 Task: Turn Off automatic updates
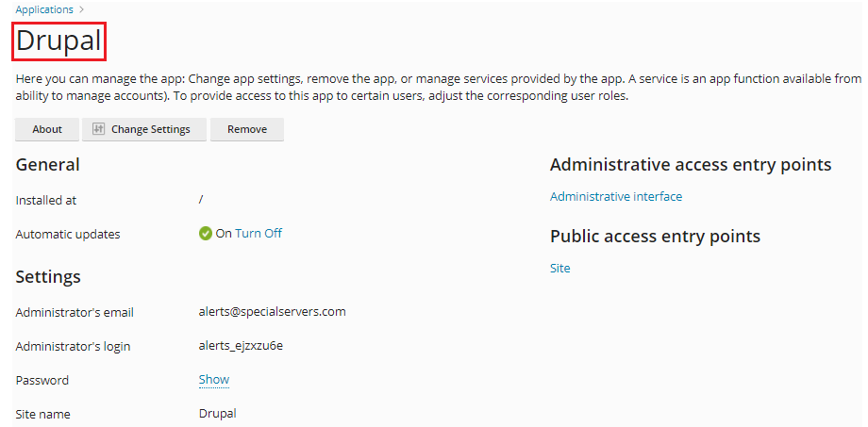pyautogui.click(x=259, y=234)
